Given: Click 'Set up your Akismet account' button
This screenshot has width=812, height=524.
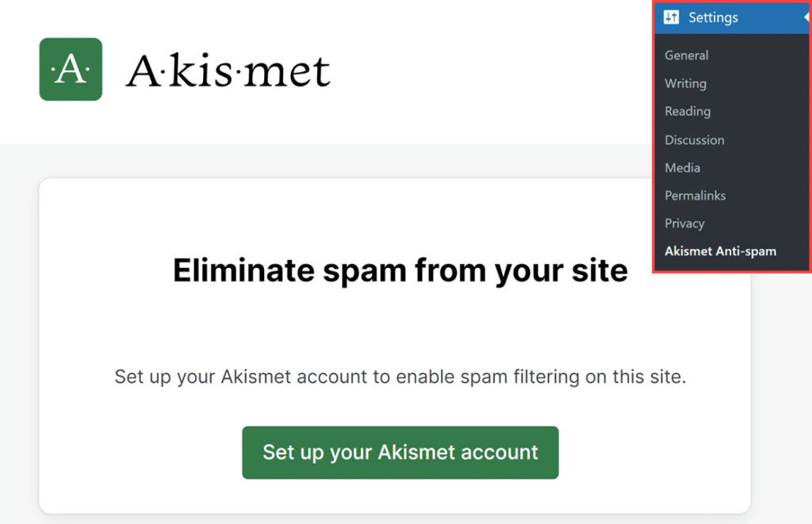Looking at the screenshot, I should (400, 453).
